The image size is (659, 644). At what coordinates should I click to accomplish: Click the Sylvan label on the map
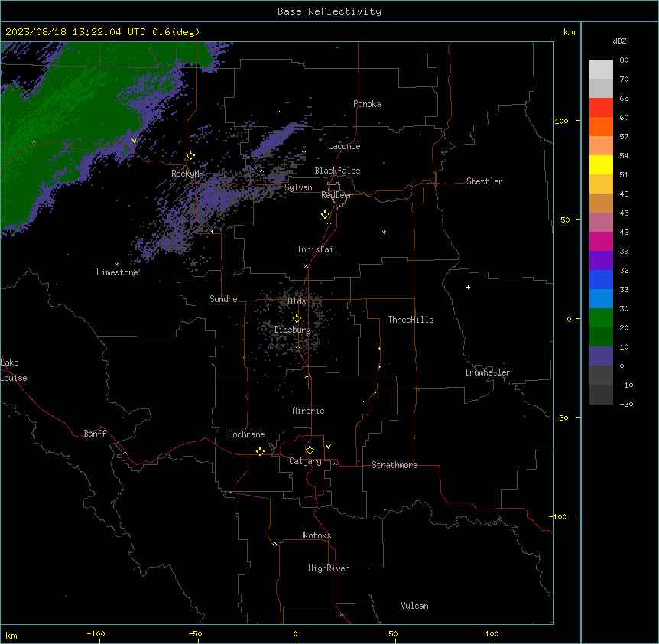pyautogui.click(x=298, y=187)
